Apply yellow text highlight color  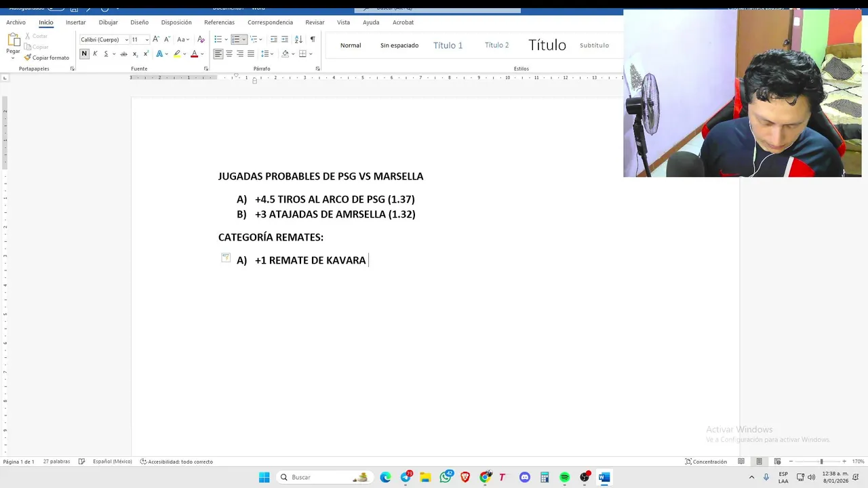point(177,54)
